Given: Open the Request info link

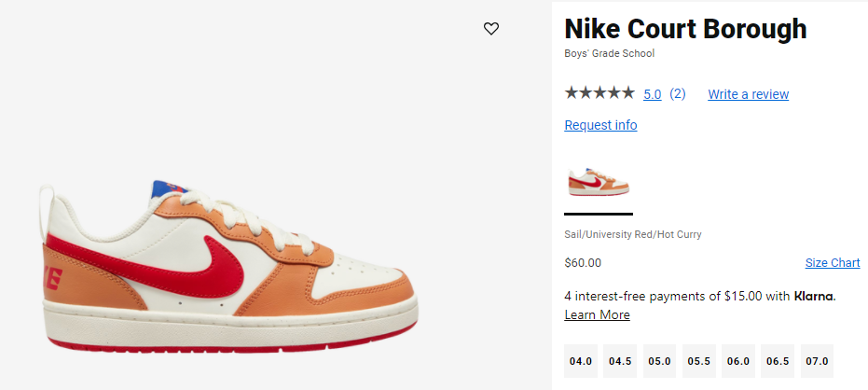Looking at the screenshot, I should coord(600,125).
